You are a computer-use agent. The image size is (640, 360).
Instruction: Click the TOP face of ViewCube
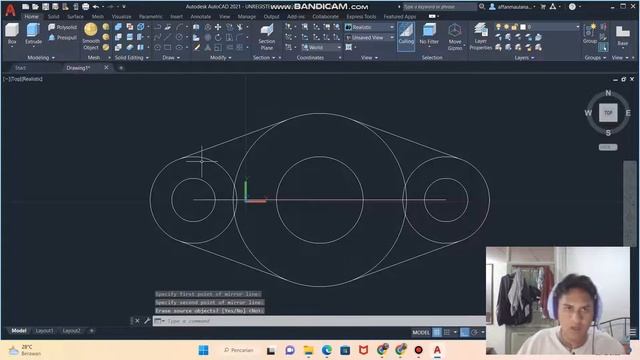click(608, 113)
